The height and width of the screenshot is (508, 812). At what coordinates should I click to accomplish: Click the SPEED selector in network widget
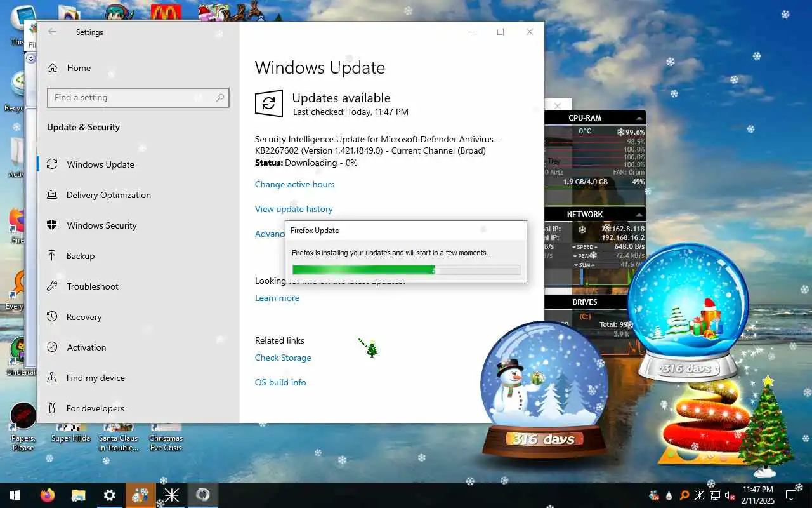pyautogui.click(x=584, y=247)
